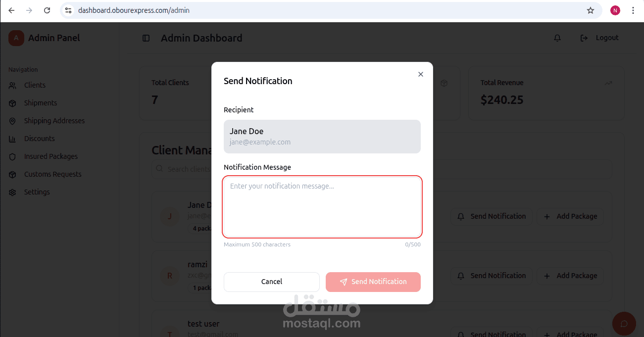Send Notification to ramzi from client list
Viewport: 644px width, 337px height.
coord(492,276)
